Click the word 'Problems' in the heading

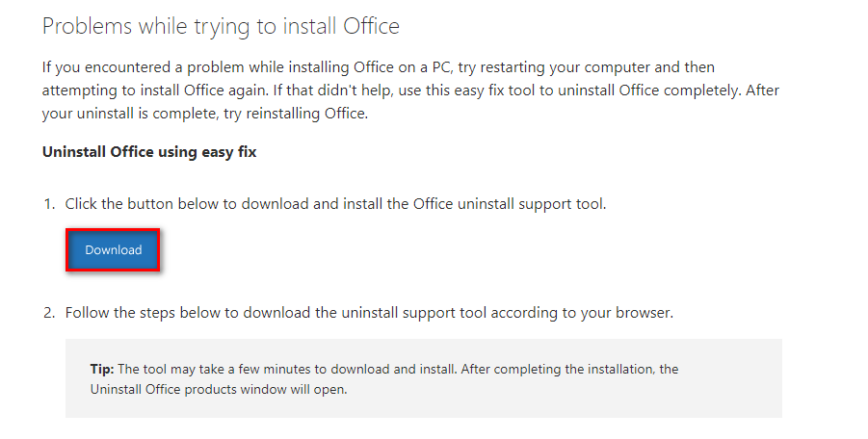click(x=87, y=27)
